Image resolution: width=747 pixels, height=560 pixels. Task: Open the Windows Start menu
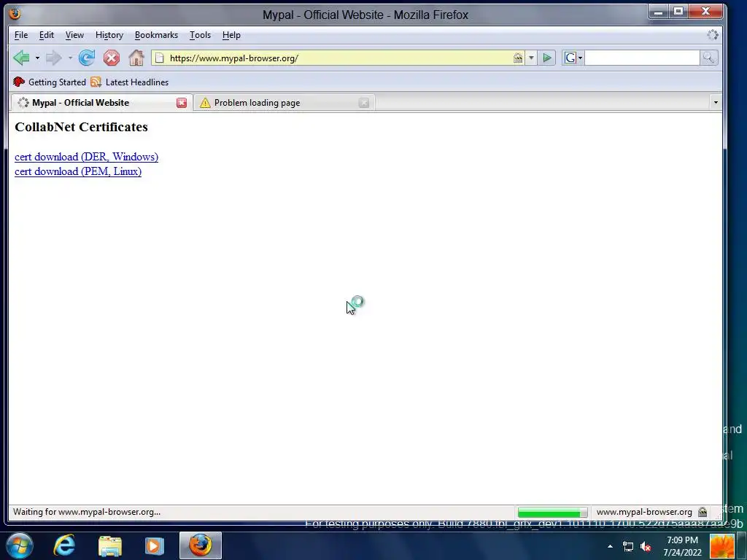tap(20, 545)
